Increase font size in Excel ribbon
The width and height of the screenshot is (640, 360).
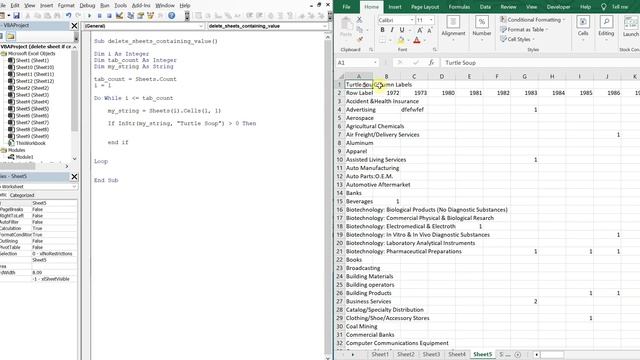pyautogui.click(x=420, y=30)
